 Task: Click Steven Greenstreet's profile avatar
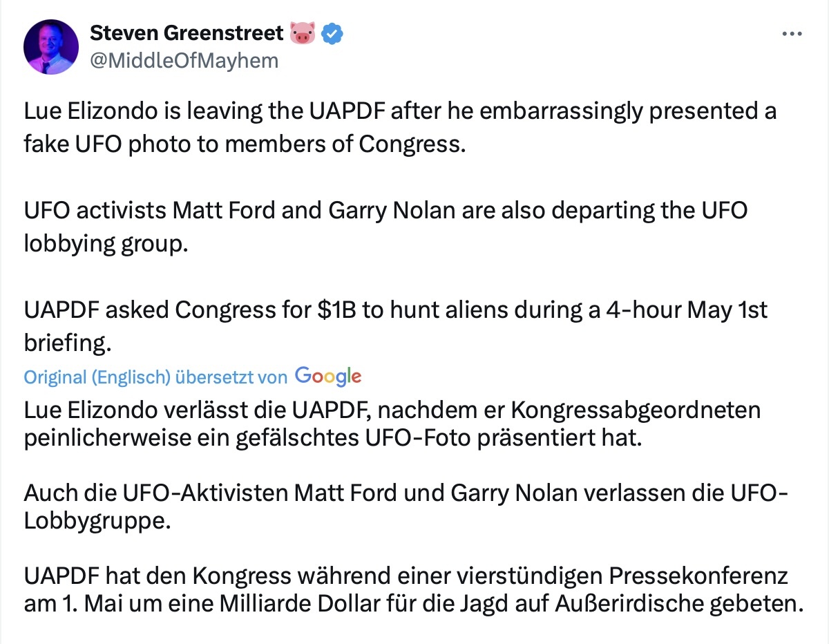point(51,47)
